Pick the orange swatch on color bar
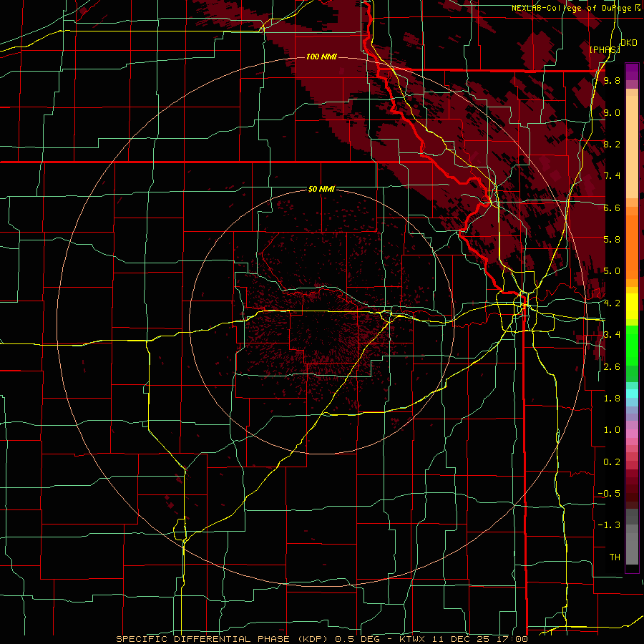Screen dimensions: 644x644 (632, 246)
